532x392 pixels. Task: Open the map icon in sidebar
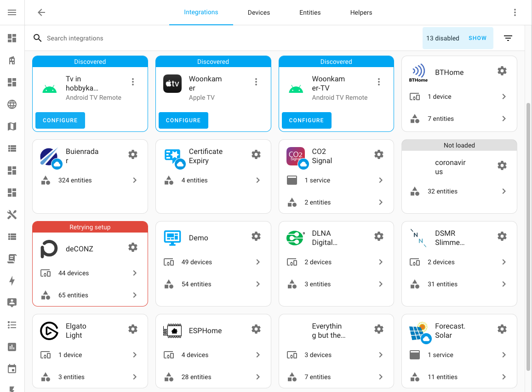[12, 126]
